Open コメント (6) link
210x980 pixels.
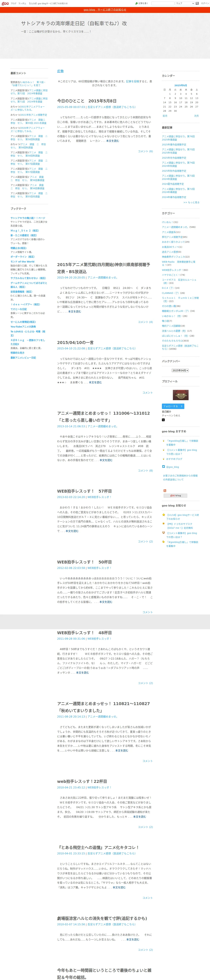[145, 151]
